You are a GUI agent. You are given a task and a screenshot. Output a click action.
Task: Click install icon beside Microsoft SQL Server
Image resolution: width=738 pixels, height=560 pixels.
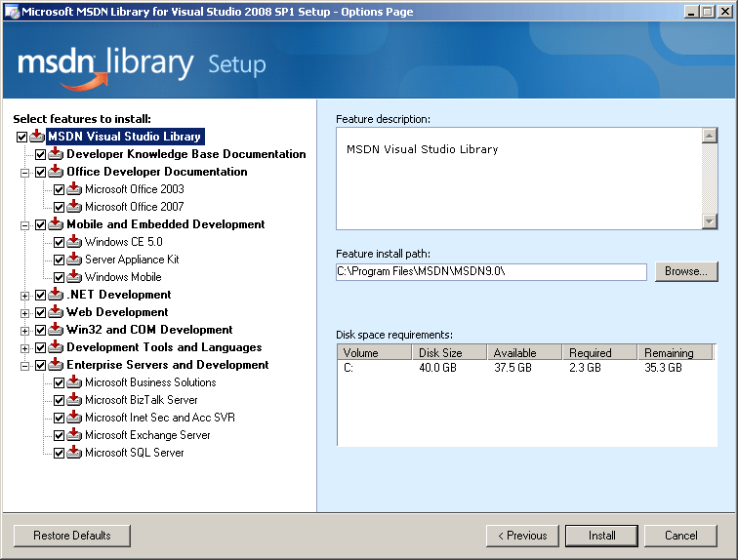coord(74,453)
